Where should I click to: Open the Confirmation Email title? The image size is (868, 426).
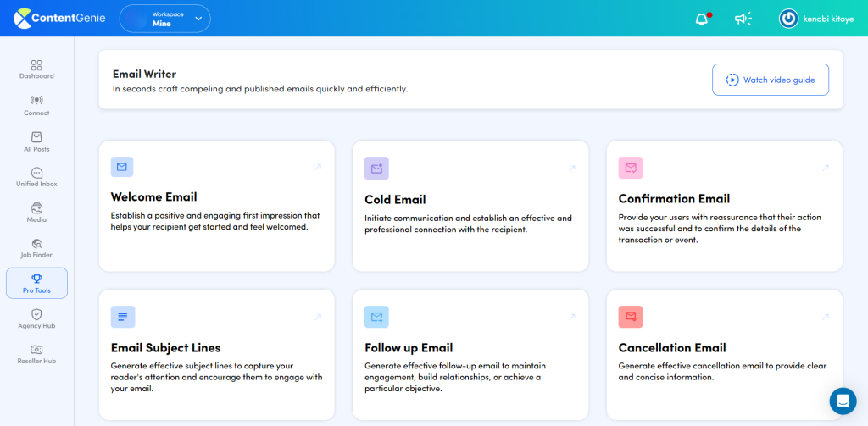coord(674,199)
